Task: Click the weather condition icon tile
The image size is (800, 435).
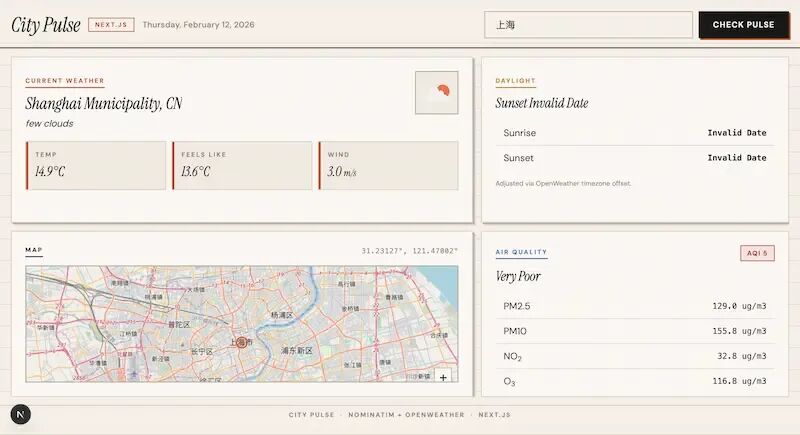Action: pyautogui.click(x=436, y=92)
